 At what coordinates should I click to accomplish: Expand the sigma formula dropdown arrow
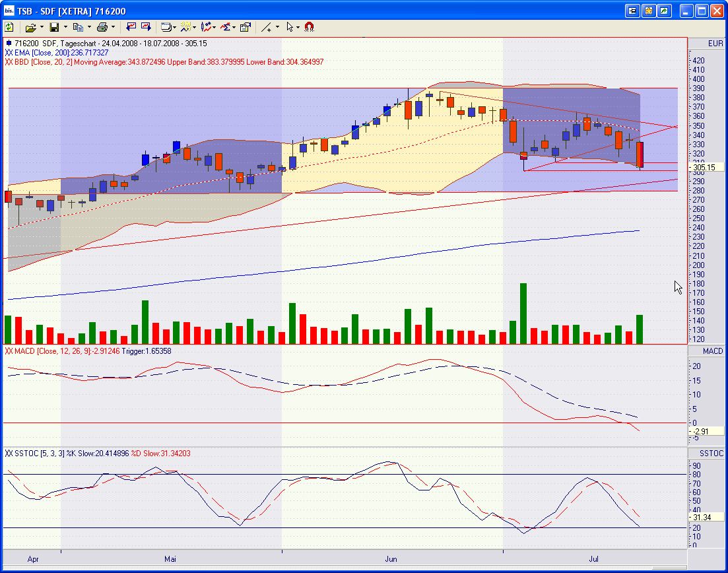click(234, 27)
